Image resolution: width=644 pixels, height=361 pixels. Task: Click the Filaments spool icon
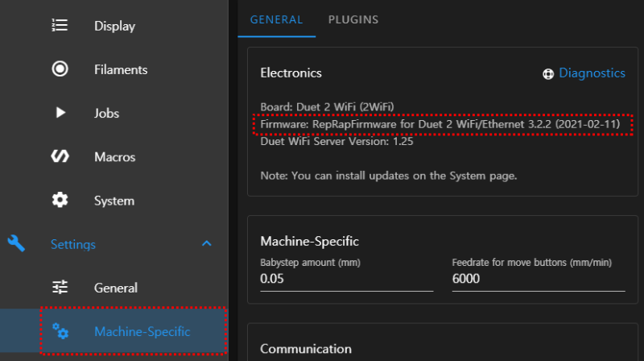click(x=60, y=69)
